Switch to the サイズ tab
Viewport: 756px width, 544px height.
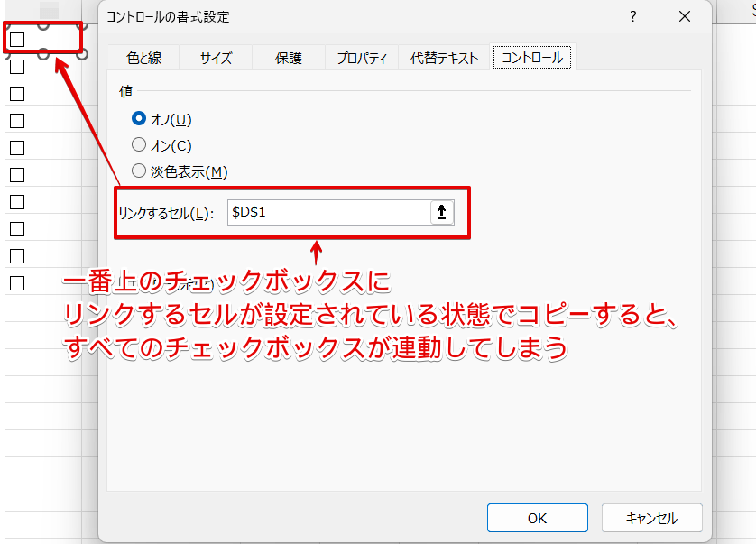(216, 58)
